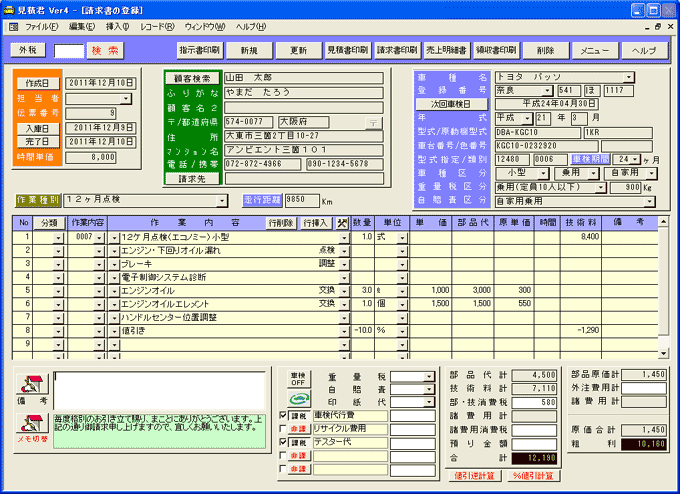Open the 奈良 registration region dropdown

(x=548, y=91)
